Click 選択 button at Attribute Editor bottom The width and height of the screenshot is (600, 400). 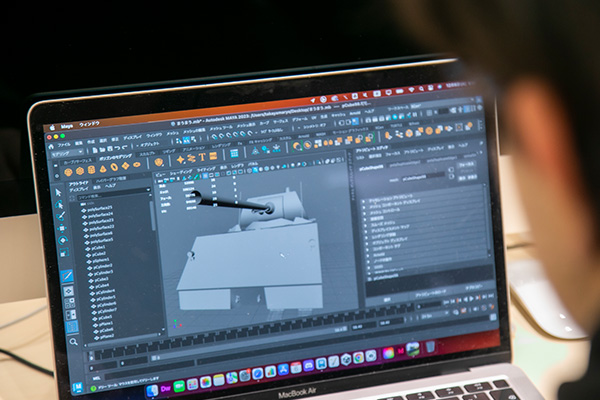pos(387,300)
